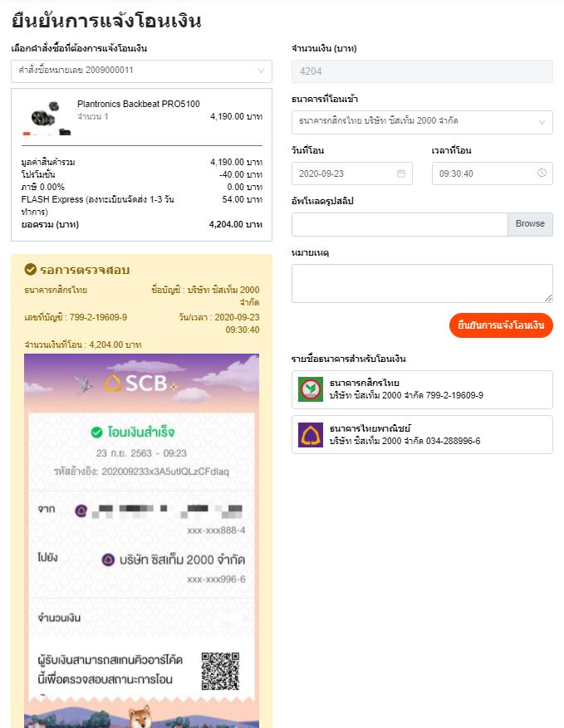Click the checkmark icon beside รอการตรวจสอบ

31,270
